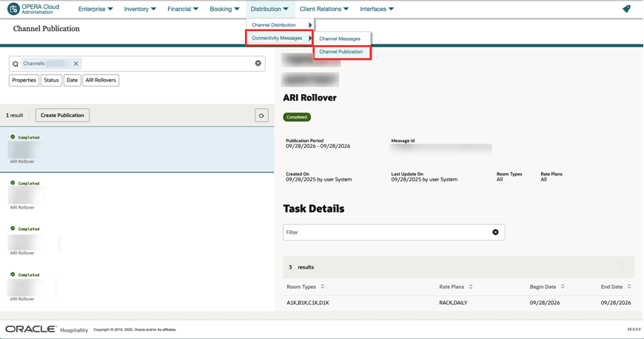Sort by Room Types column arrows
644x339 pixels.
(323, 286)
